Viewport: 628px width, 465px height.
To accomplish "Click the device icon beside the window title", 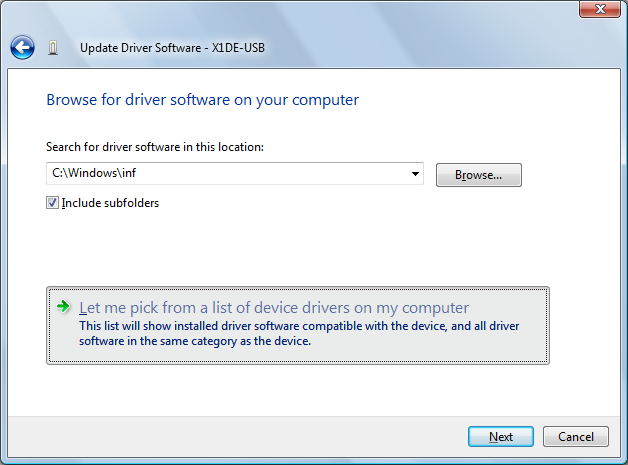I will point(53,48).
